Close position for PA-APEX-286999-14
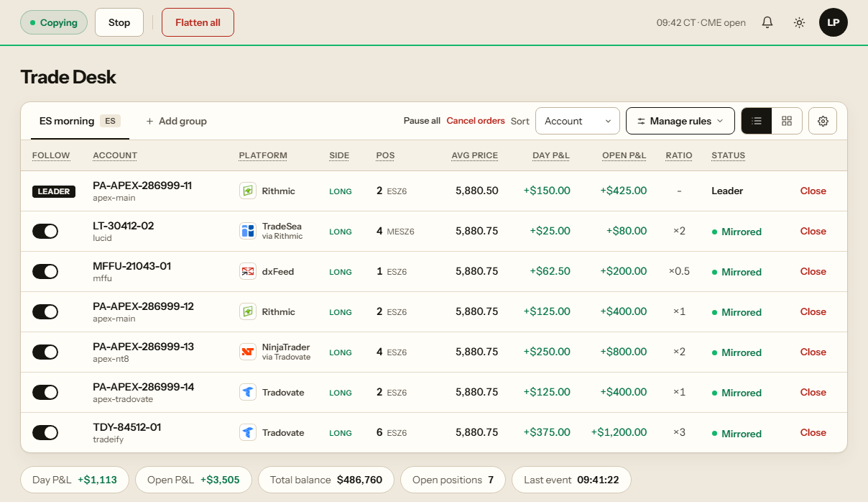Viewport: 868px width, 502px height. coord(813,392)
